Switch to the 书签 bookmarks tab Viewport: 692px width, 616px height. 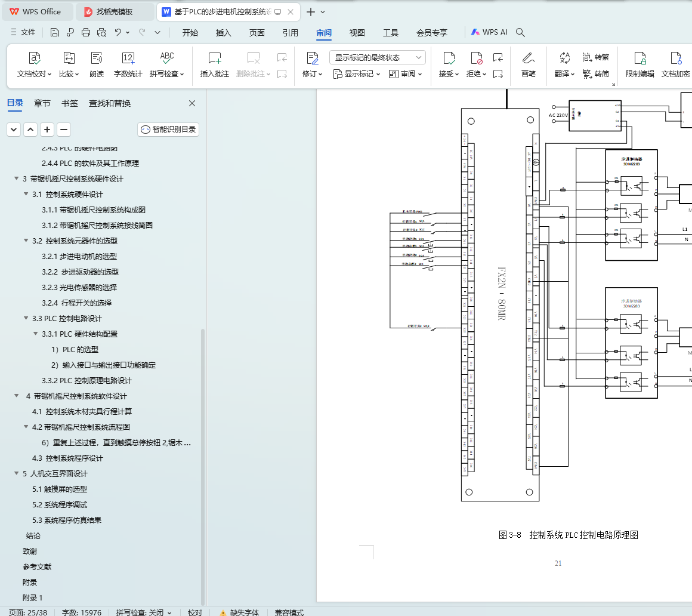pos(70,103)
